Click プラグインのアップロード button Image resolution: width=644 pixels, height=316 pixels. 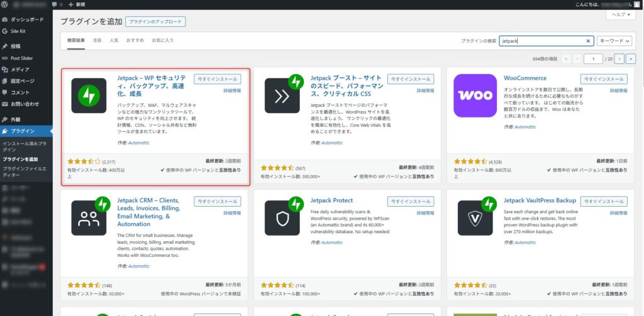(x=155, y=22)
